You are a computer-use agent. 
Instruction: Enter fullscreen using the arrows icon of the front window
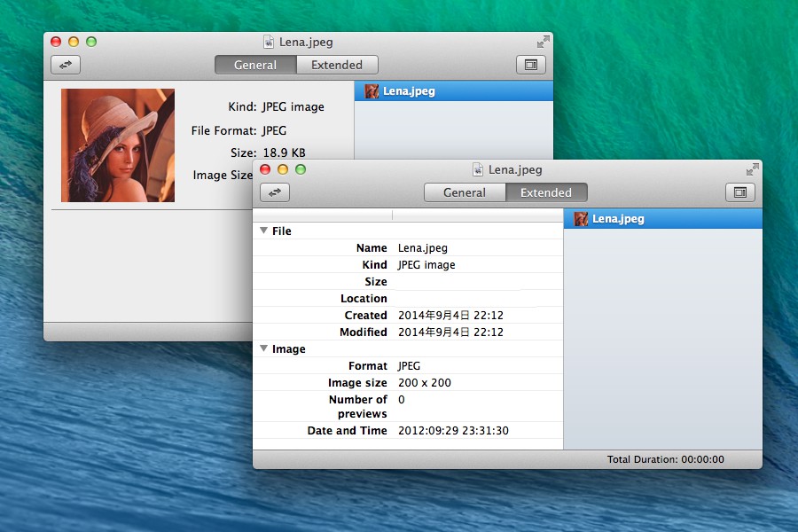tap(752, 169)
